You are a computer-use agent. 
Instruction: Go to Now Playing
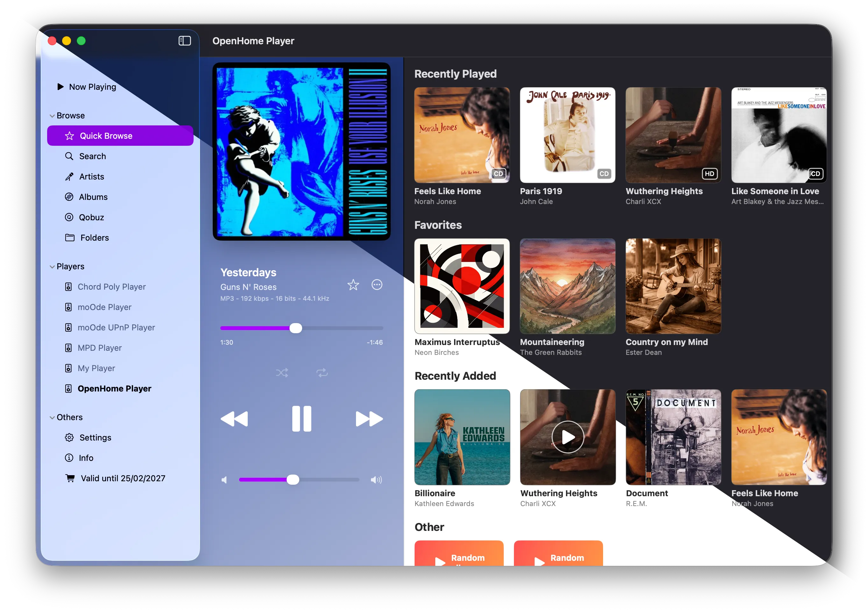(92, 87)
